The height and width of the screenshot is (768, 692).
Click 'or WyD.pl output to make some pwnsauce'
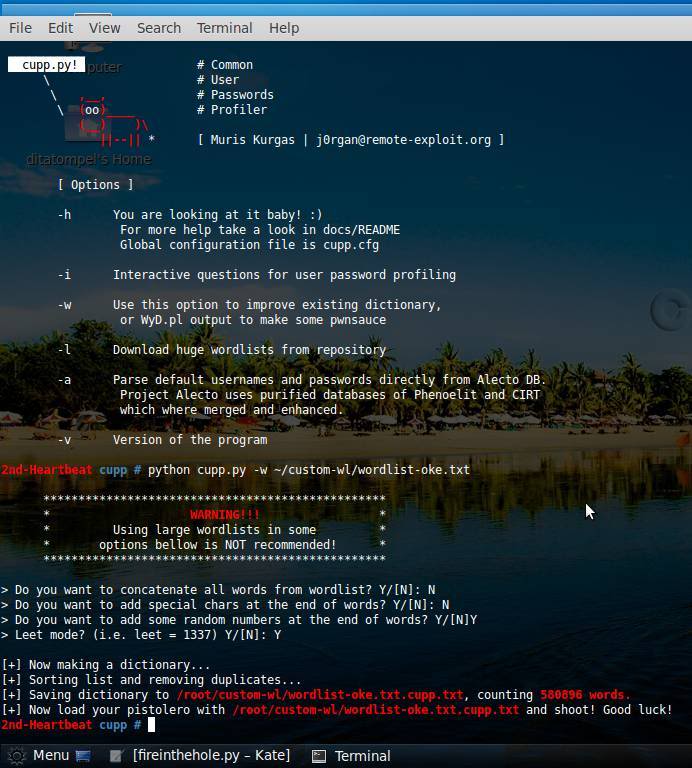(253, 320)
